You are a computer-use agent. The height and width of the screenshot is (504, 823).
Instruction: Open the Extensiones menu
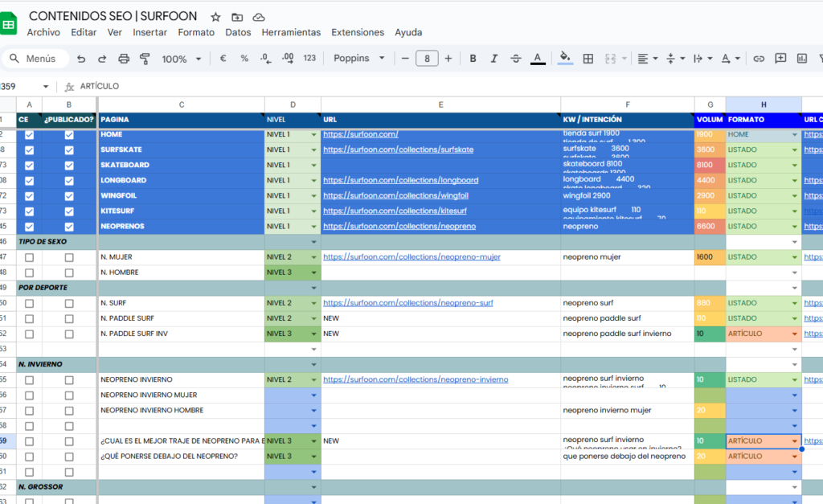(x=358, y=33)
